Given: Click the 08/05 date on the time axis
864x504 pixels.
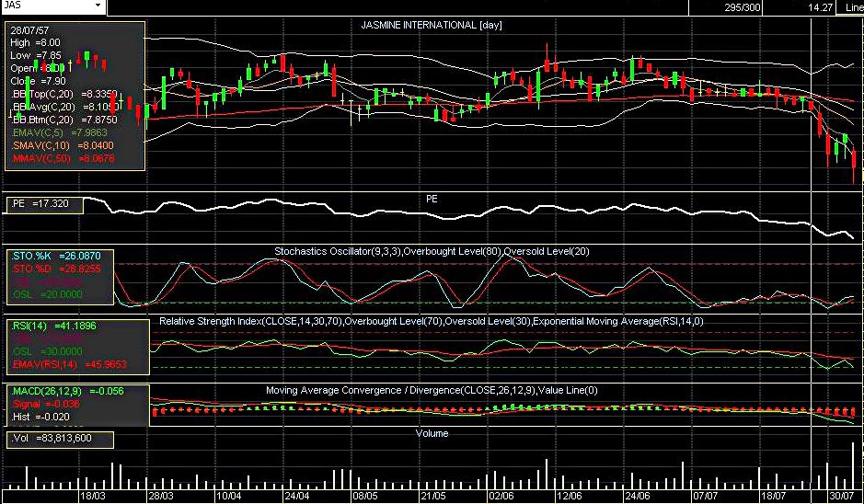Looking at the screenshot, I should click(x=364, y=496).
